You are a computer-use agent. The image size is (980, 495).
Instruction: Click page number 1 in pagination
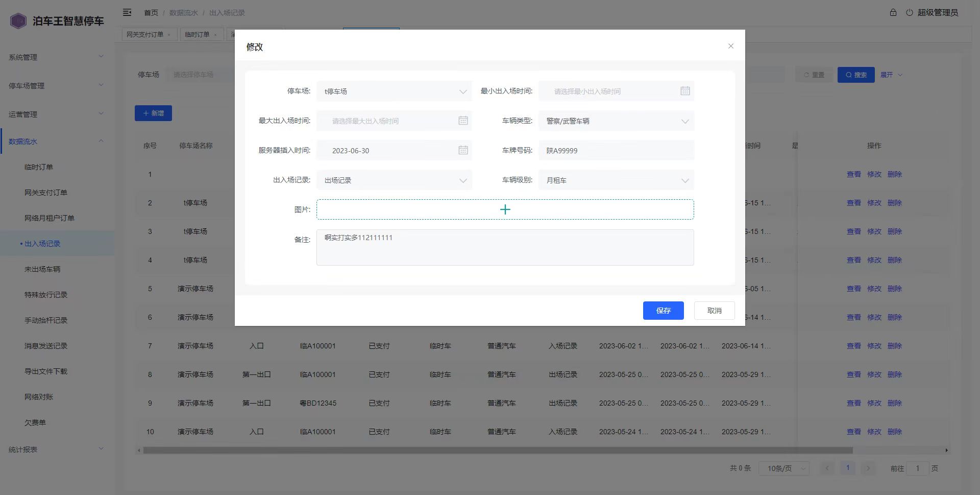[x=848, y=468]
